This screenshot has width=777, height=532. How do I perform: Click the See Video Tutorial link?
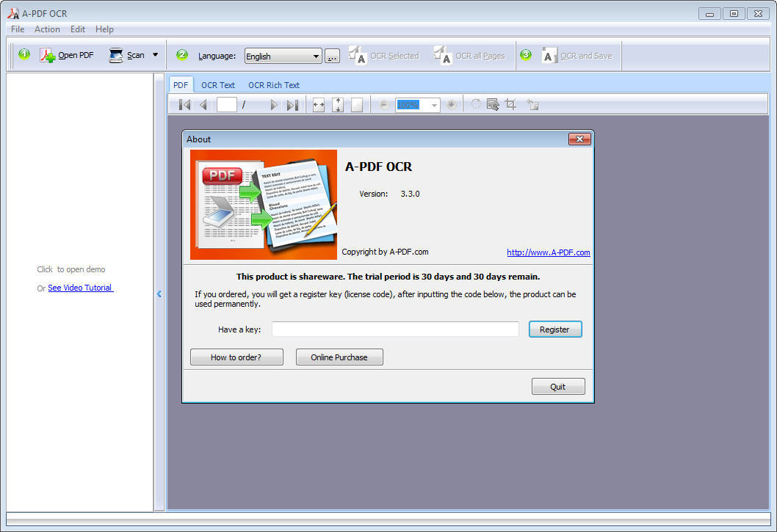coord(80,288)
